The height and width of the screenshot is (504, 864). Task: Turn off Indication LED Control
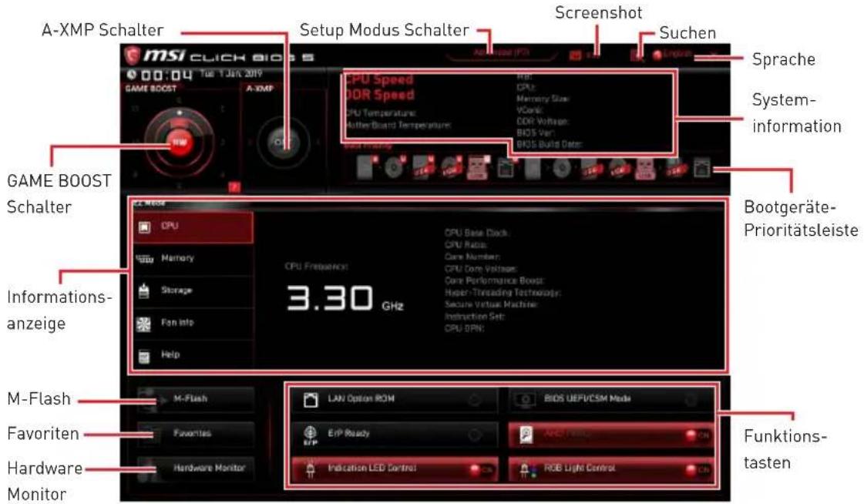(480, 470)
